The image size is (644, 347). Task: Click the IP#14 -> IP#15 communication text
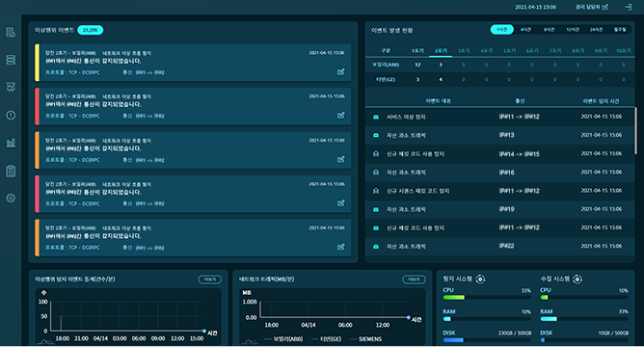(x=519, y=154)
